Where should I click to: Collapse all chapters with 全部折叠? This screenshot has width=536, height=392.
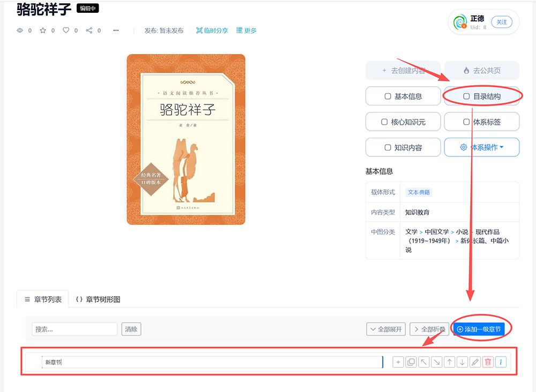point(429,329)
